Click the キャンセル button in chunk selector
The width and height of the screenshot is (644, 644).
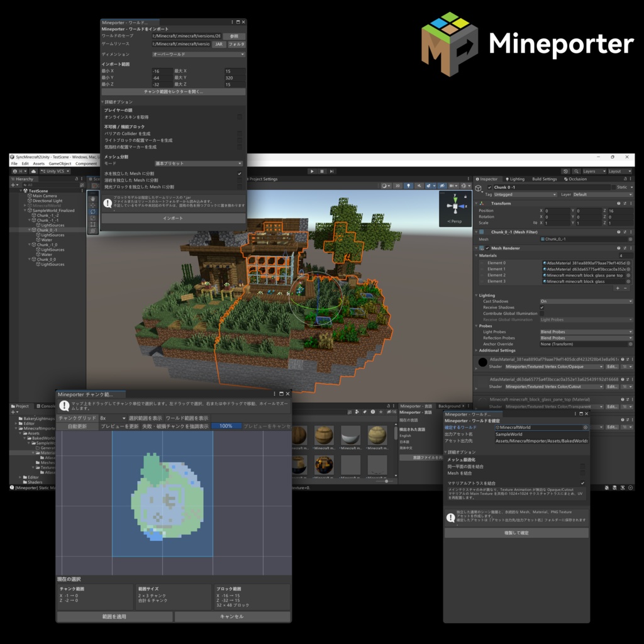(232, 616)
